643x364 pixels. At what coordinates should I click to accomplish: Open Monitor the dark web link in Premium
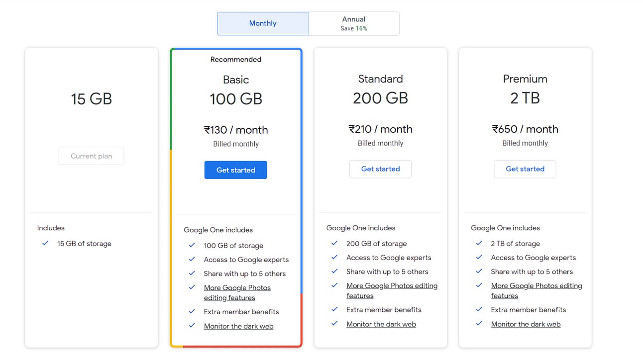click(526, 324)
